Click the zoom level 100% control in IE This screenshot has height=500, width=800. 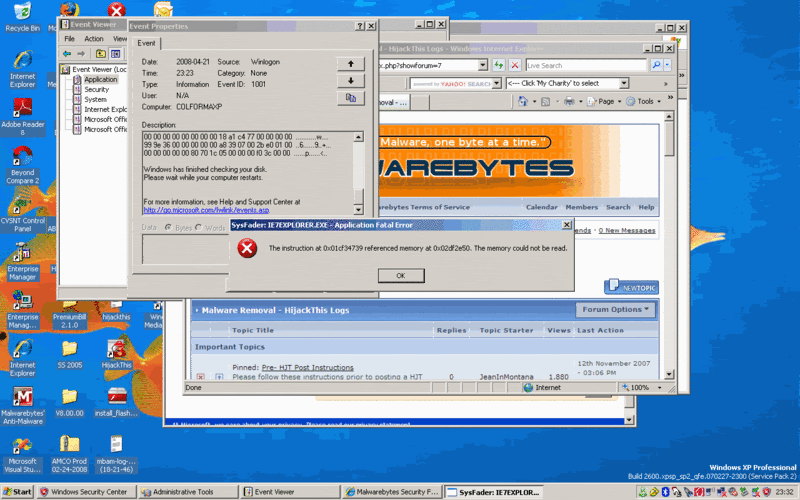pos(641,388)
